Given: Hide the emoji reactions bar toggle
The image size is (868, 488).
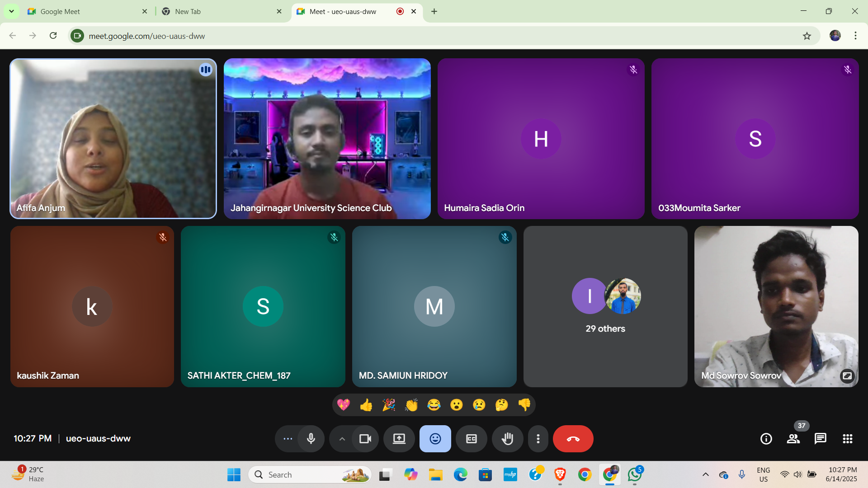Looking at the screenshot, I should 435,439.
